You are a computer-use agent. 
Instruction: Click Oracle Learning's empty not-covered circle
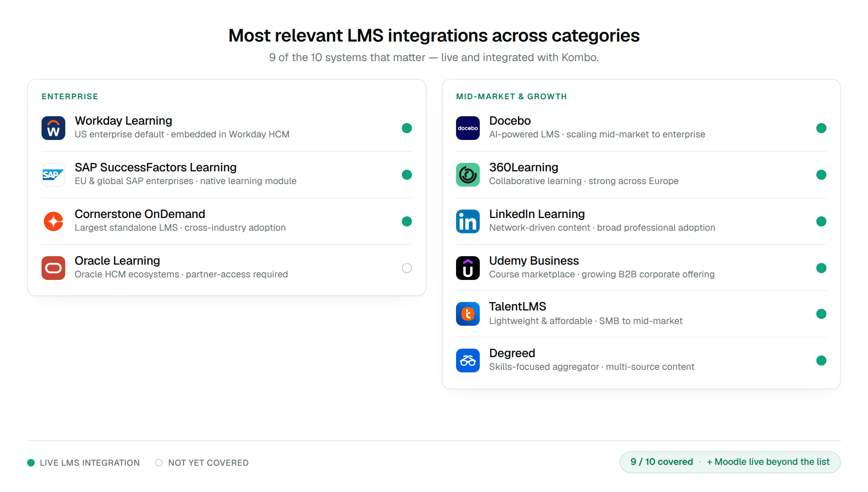coord(407,268)
